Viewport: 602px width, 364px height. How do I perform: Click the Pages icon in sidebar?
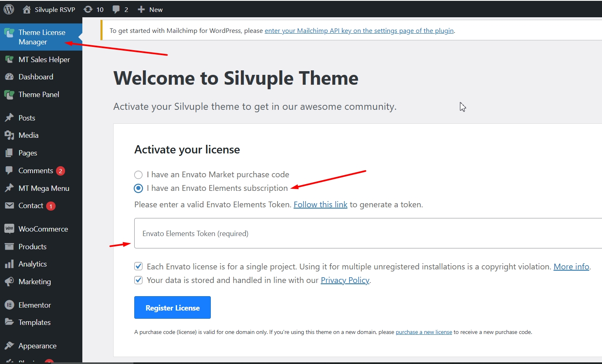pyautogui.click(x=9, y=153)
